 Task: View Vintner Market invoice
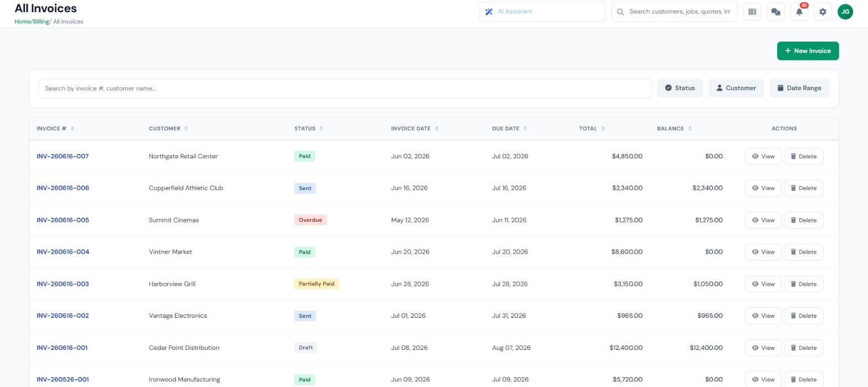click(x=763, y=252)
